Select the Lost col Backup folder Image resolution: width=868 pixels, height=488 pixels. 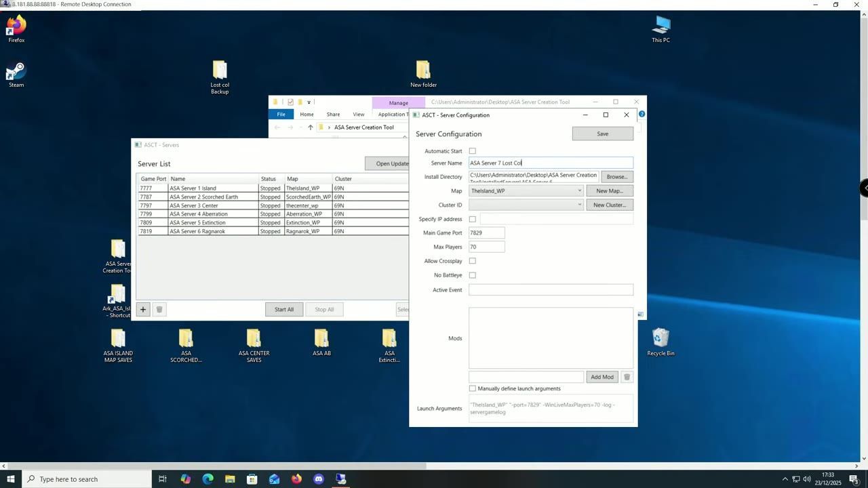point(220,77)
